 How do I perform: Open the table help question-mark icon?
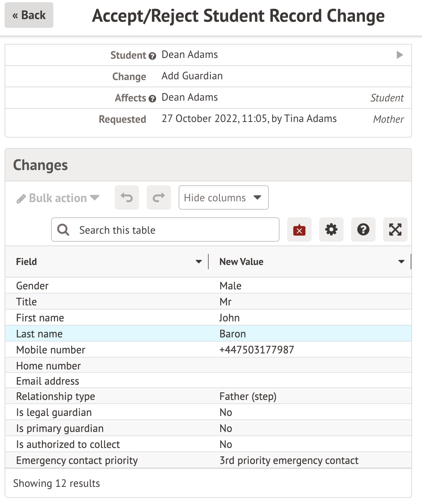tap(363, 230)
